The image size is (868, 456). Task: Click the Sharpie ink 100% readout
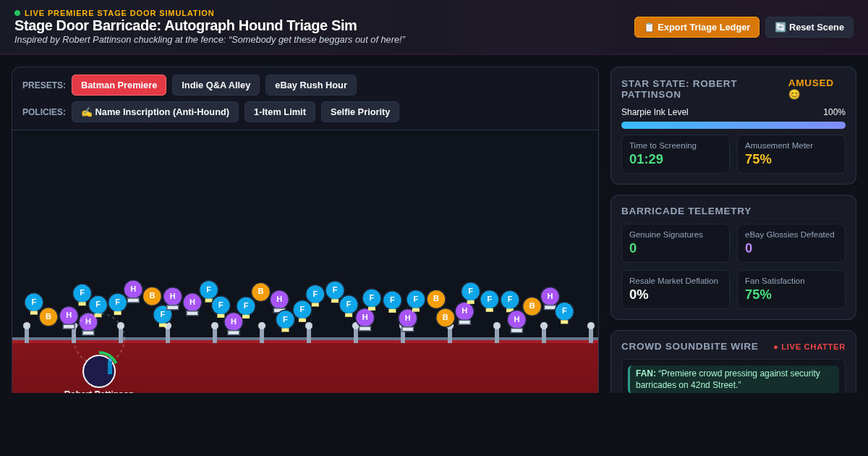(x=834, y=112)
